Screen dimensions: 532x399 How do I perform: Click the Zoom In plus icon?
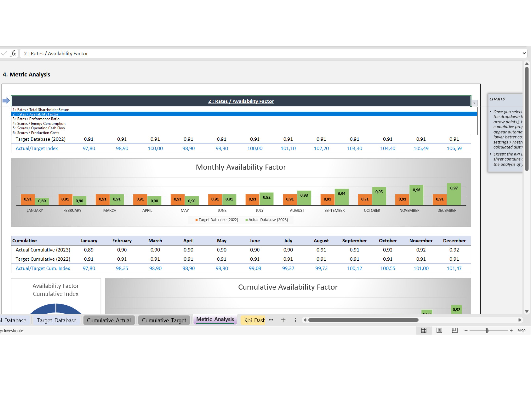[x=511, y=330]
